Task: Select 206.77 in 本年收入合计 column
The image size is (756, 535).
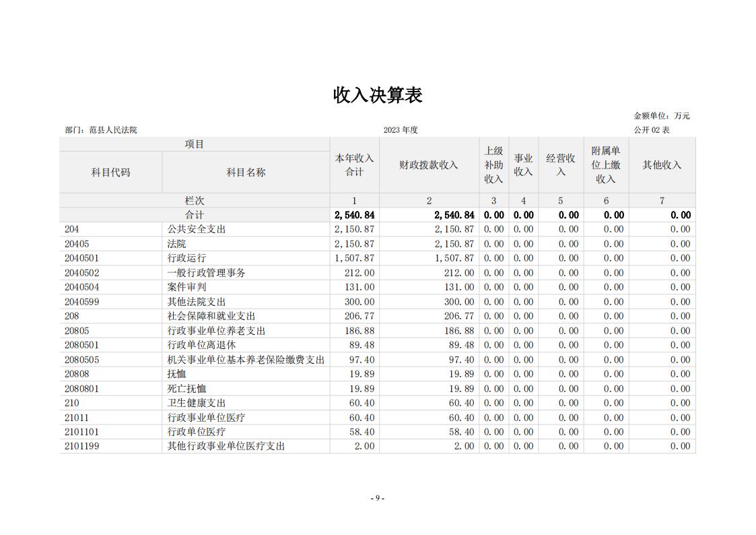Action: [x=359, y=316]
